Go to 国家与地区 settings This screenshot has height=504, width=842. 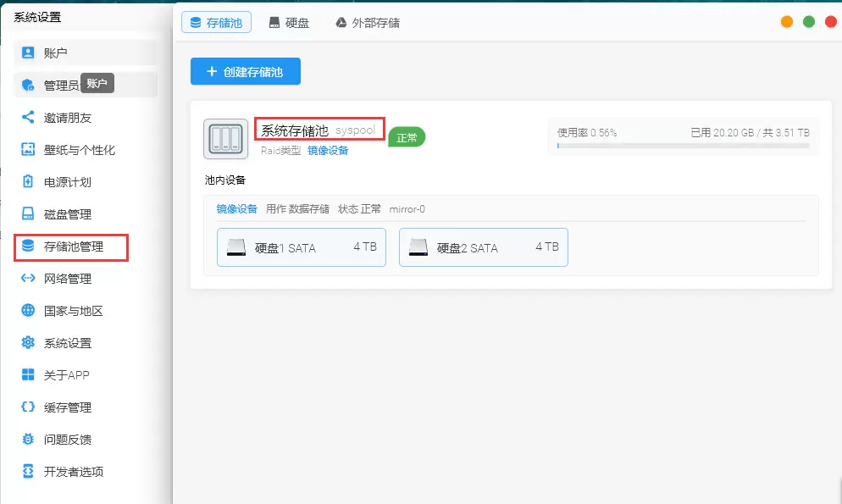[86, 310]
